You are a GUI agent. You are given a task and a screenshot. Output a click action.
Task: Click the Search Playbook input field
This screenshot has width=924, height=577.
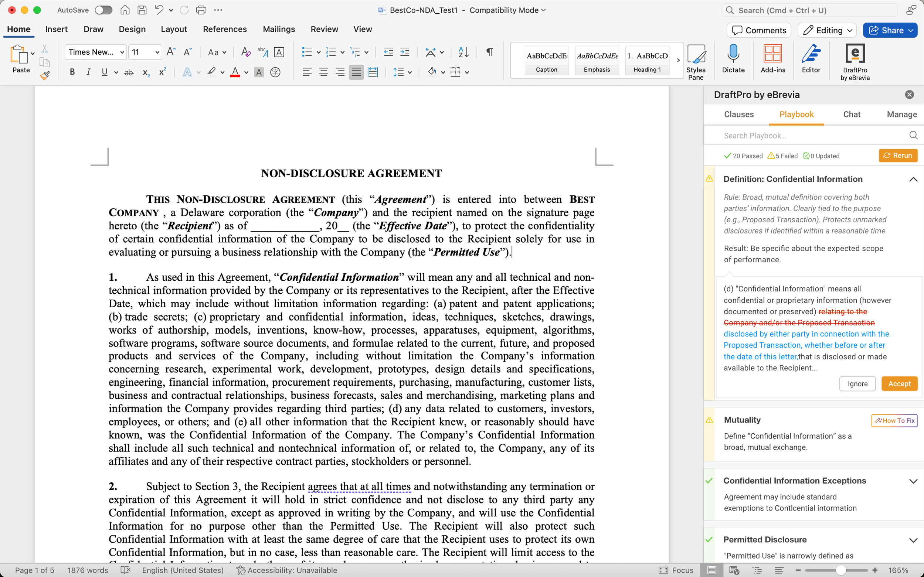813,136
